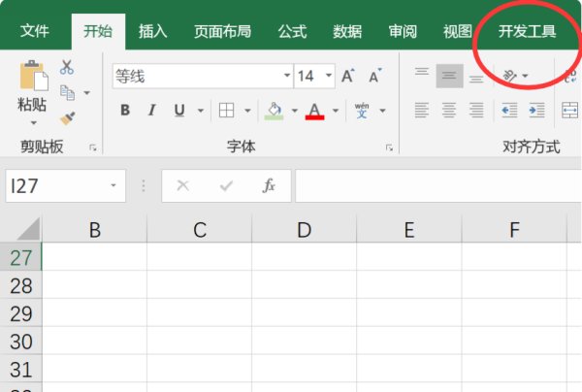Open phonetic guide dropdown arrow

click(382, 111)
